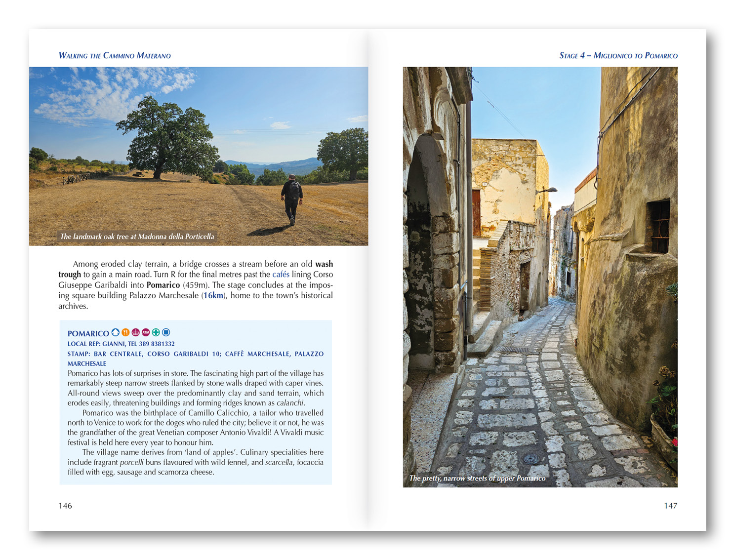Click the italic word 'calanchi'
The image size is (735, 560).
tap(289, 403)
